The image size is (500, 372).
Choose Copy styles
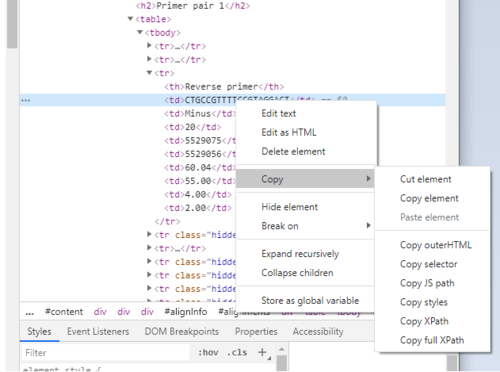click(424, 302)
